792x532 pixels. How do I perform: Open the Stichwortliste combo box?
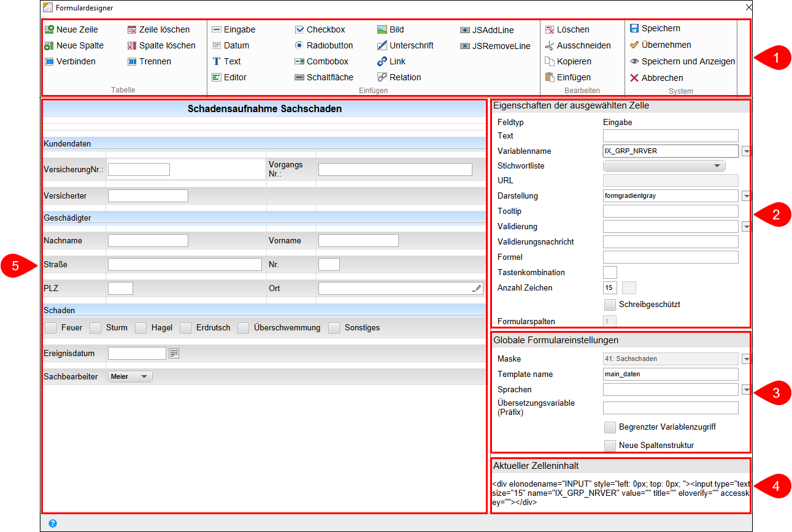pyautogui.click(x=664, y=165)
